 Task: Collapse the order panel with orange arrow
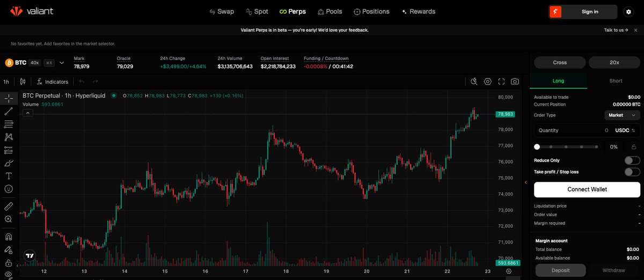pyautogui.click(x=526, y=183)
